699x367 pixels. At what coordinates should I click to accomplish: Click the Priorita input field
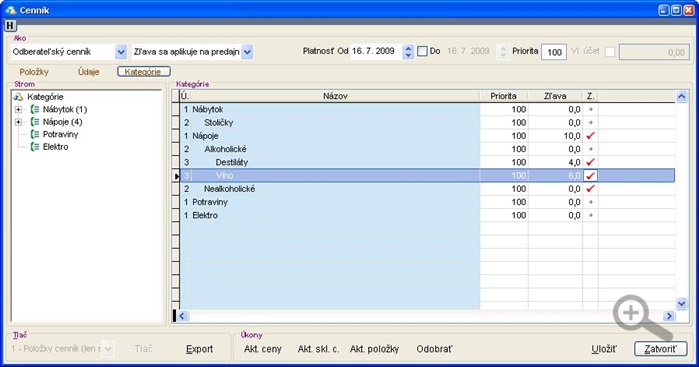click(554, 52)
